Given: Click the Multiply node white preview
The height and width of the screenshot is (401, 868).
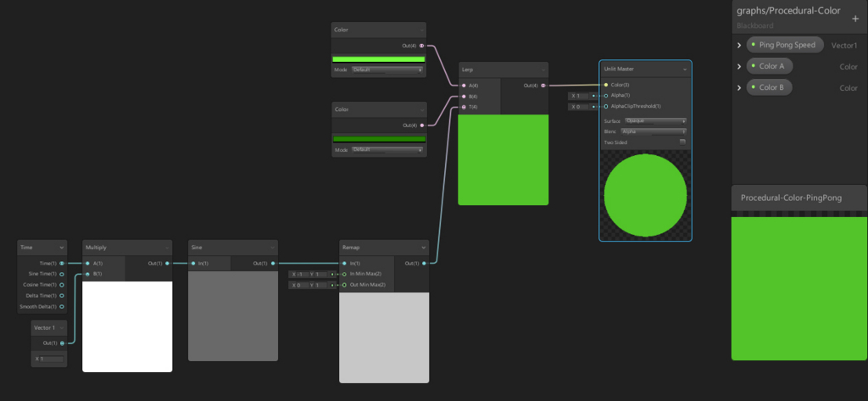Looking at the screenshot, I should pyautogui.click(x=127, y=326).
